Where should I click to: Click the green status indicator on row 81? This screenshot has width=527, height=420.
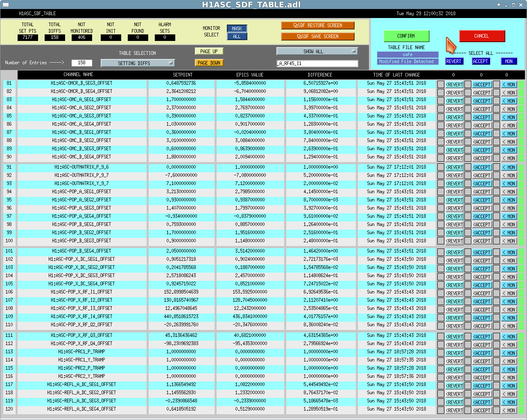coord(521,84)
